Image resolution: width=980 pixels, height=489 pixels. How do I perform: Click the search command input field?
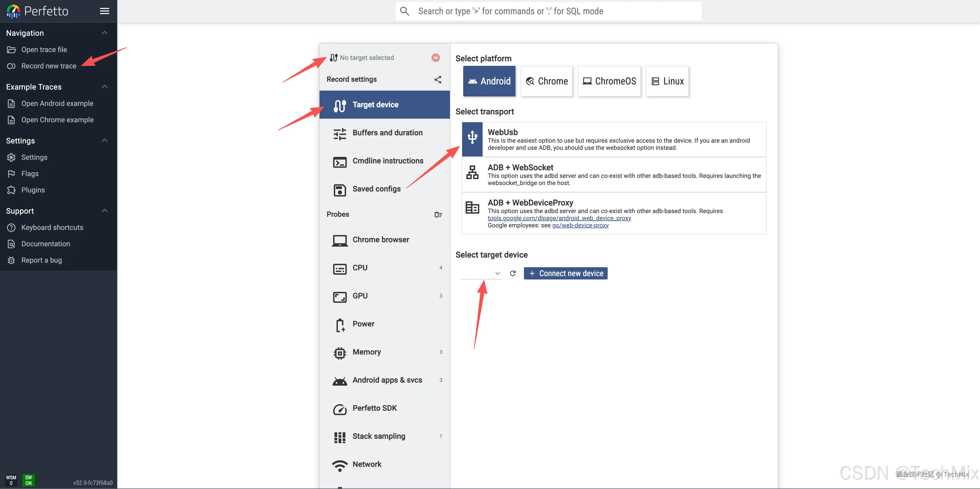tap(548, 11)
